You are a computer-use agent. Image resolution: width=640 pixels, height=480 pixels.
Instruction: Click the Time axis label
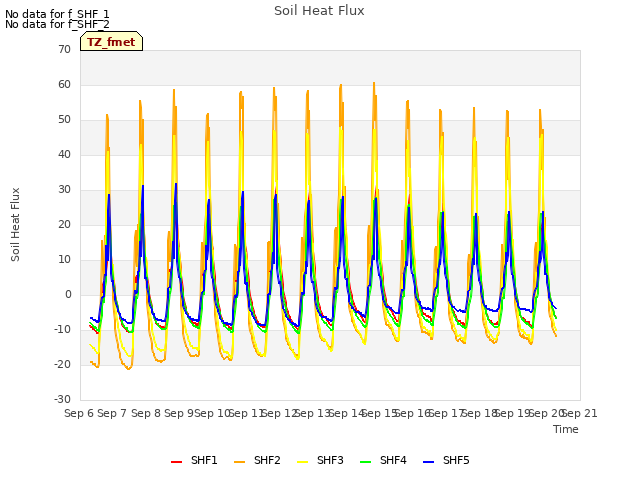(x=566, y=429)
